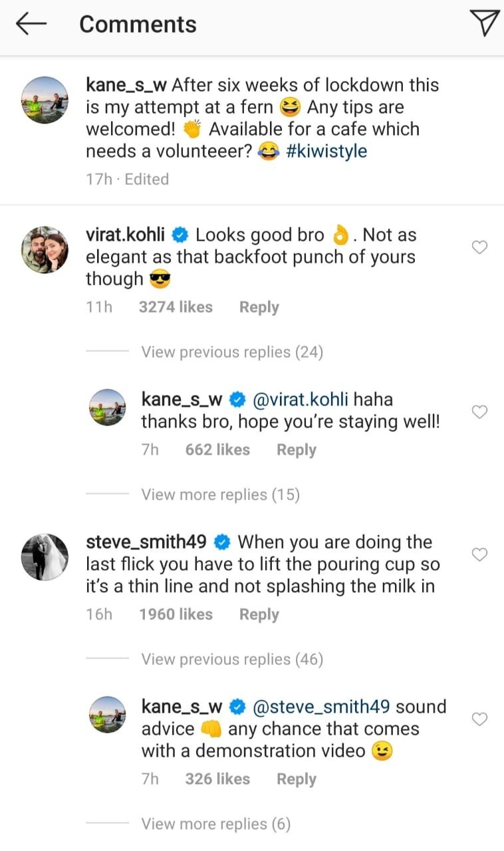The image size is (504, 851).
Task: Heart kane_s_w's reply to steve_smith49
Action: coord(479,719)
